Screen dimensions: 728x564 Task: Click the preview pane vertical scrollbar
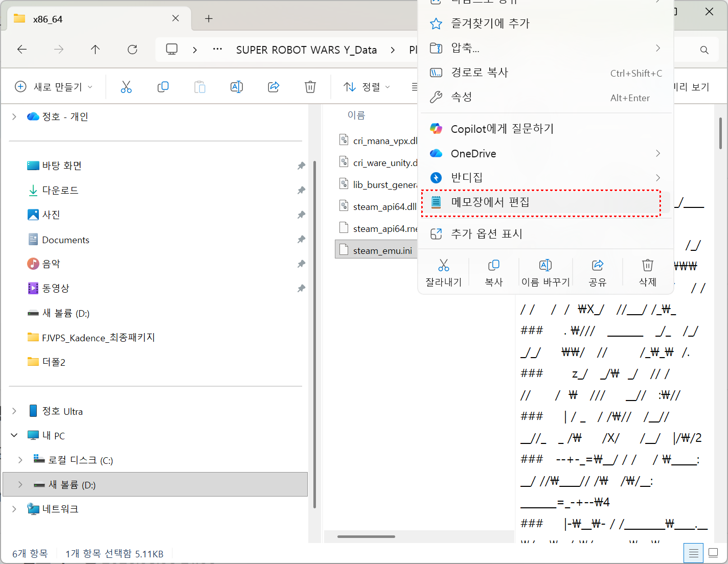720,133
